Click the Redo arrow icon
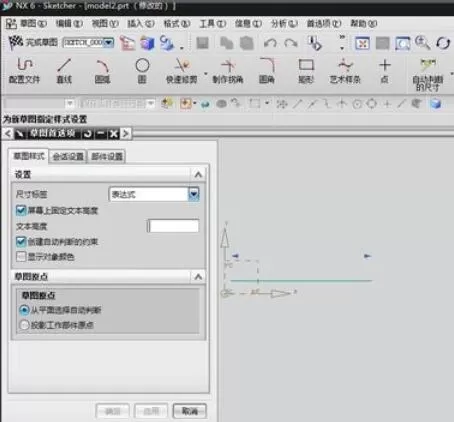Viewport: 454px width, 422px height. 291,43
